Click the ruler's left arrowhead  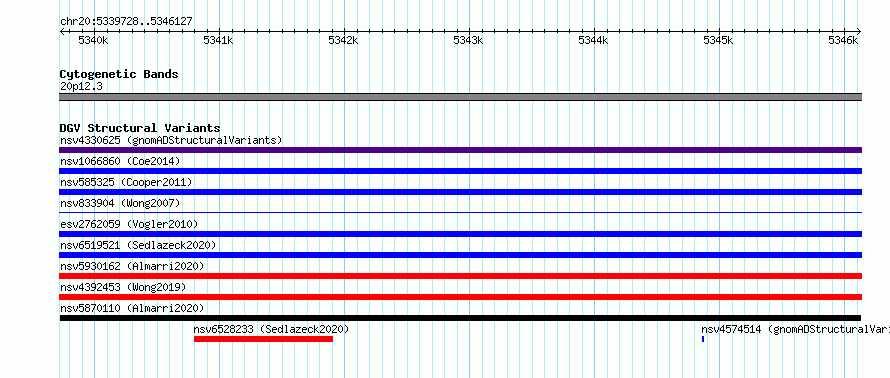(x=62, y=31)
